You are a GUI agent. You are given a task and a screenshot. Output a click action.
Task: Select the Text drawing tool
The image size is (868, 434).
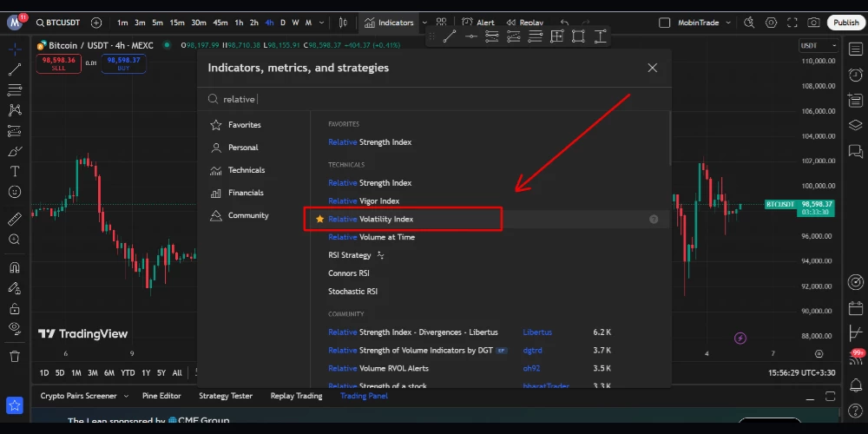click(x=15, y=171)
